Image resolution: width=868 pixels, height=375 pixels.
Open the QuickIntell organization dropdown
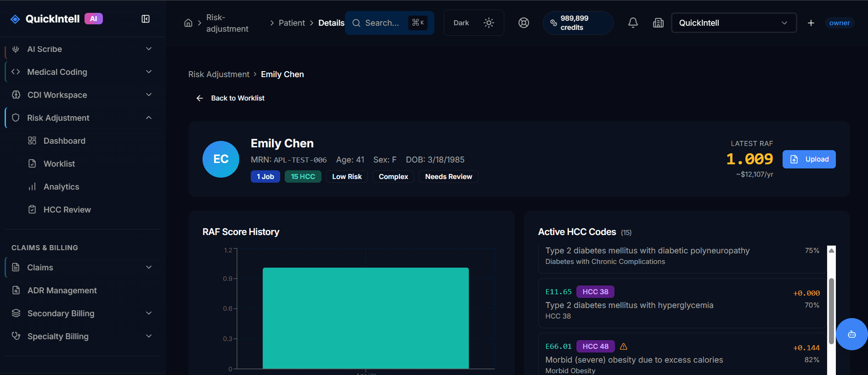[x=733, y=23]
